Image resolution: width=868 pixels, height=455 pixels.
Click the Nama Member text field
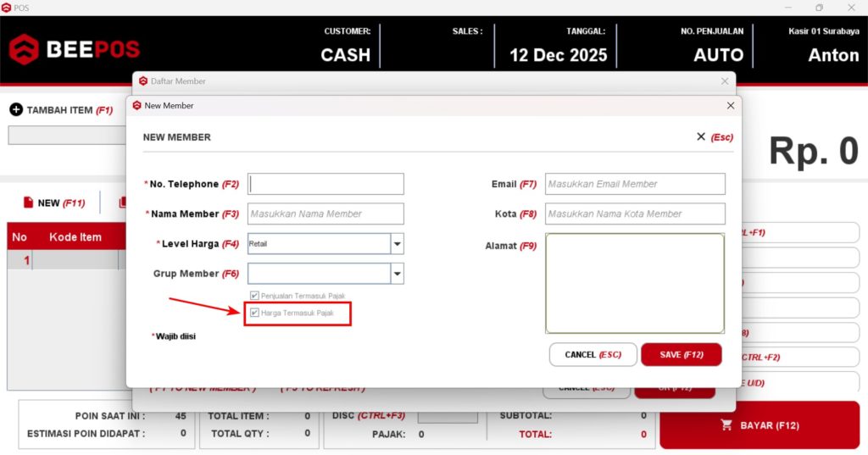point(325,214)
